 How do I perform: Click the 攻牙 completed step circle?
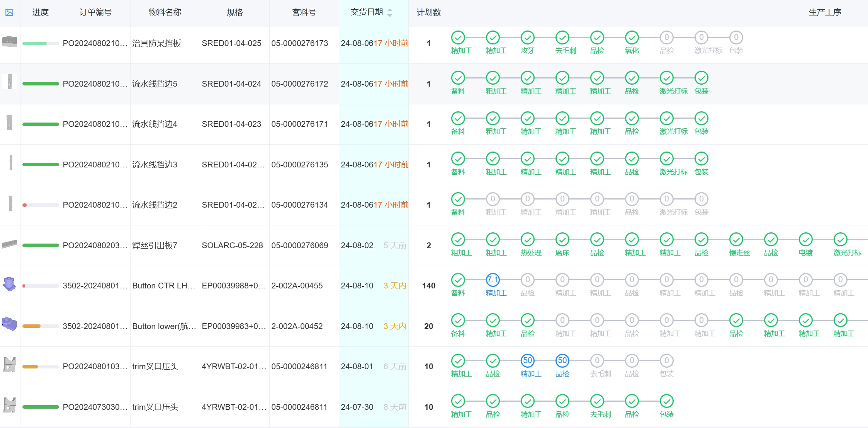click(527, 38)
